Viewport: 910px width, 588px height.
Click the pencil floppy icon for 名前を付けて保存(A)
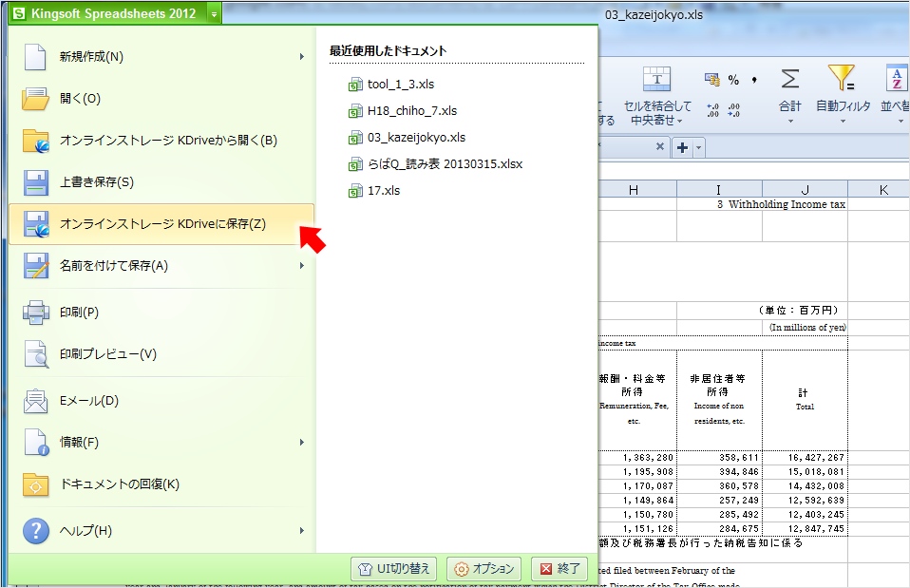pos(36,266)
